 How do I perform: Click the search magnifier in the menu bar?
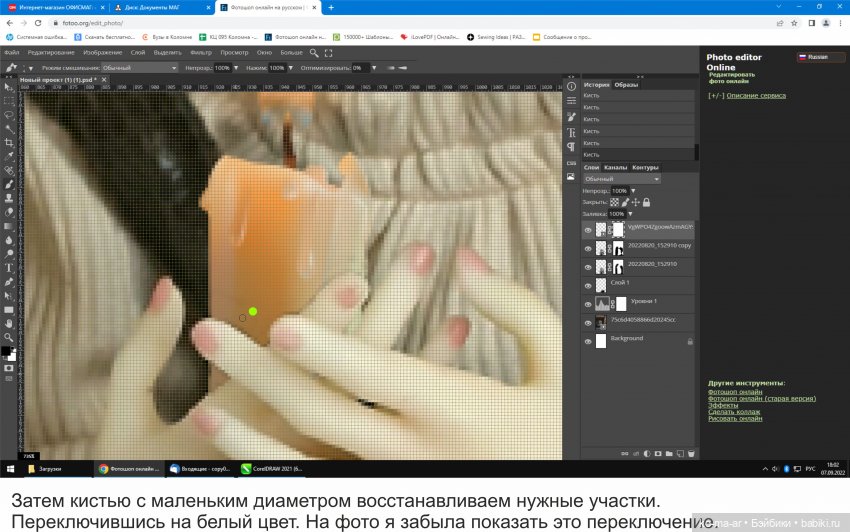(x=314, y=53)
